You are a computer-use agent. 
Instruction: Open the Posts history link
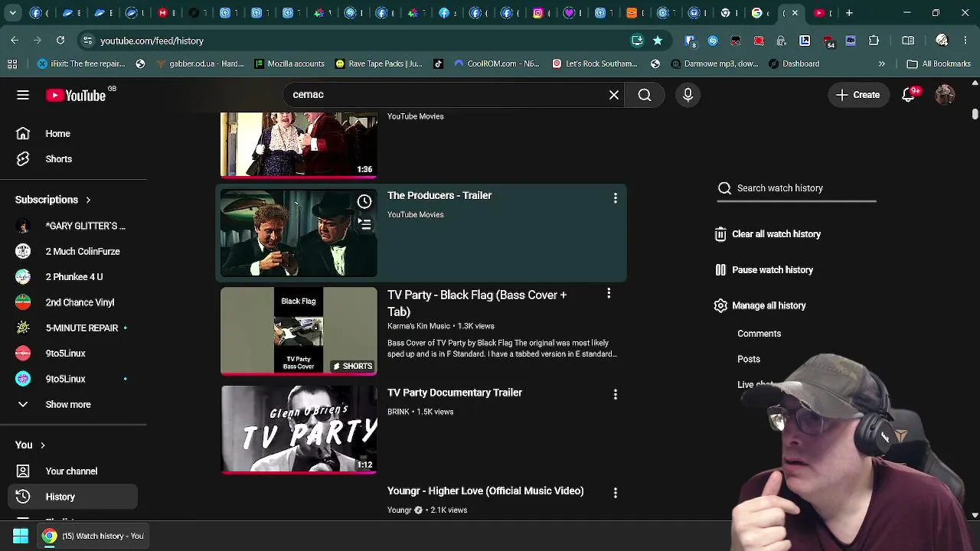tap(749, 359)
